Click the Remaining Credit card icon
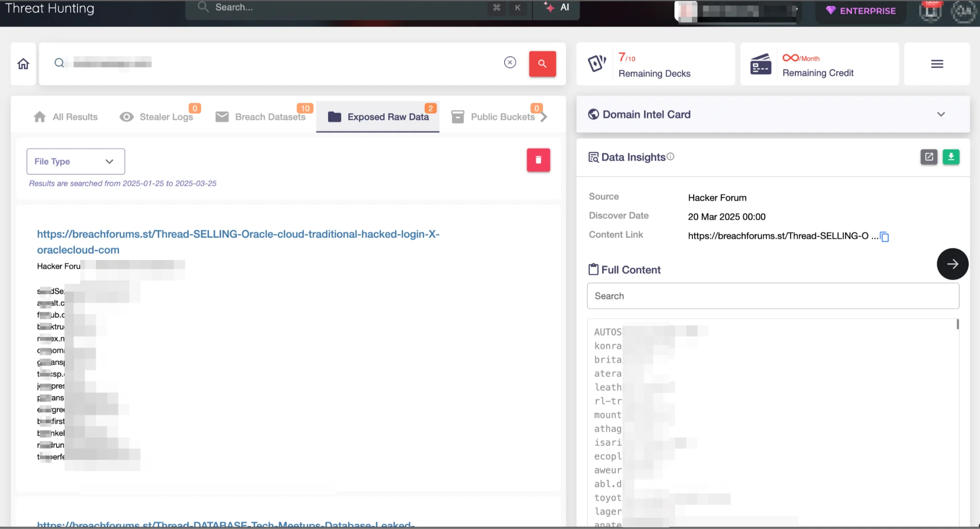The image size is (980, 529). (760, 64)
